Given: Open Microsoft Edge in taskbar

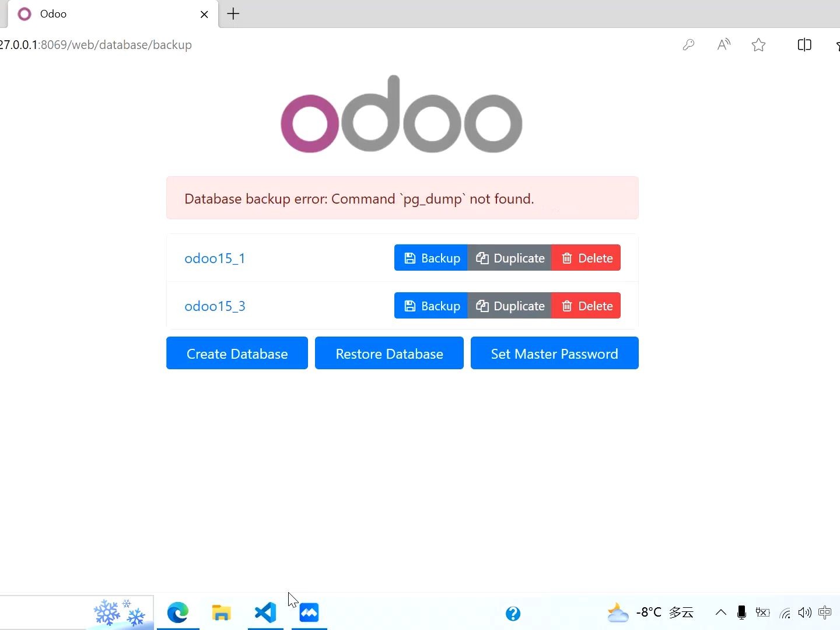Looking at the screenshot, I should click(x=178, y=612).
